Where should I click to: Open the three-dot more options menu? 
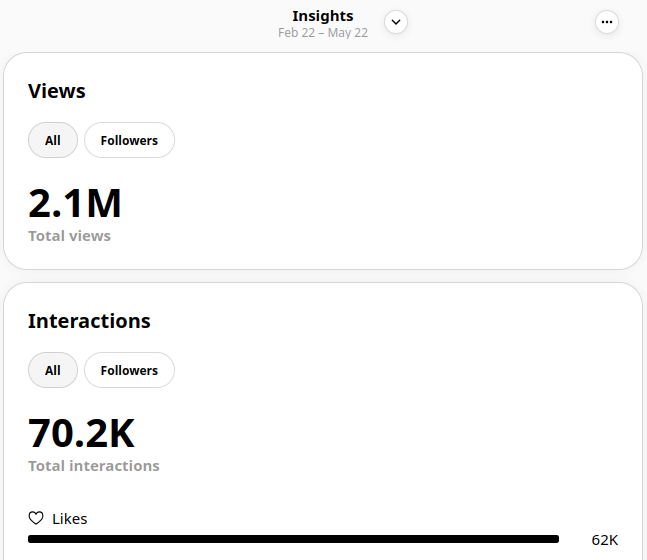pos(606,22)
